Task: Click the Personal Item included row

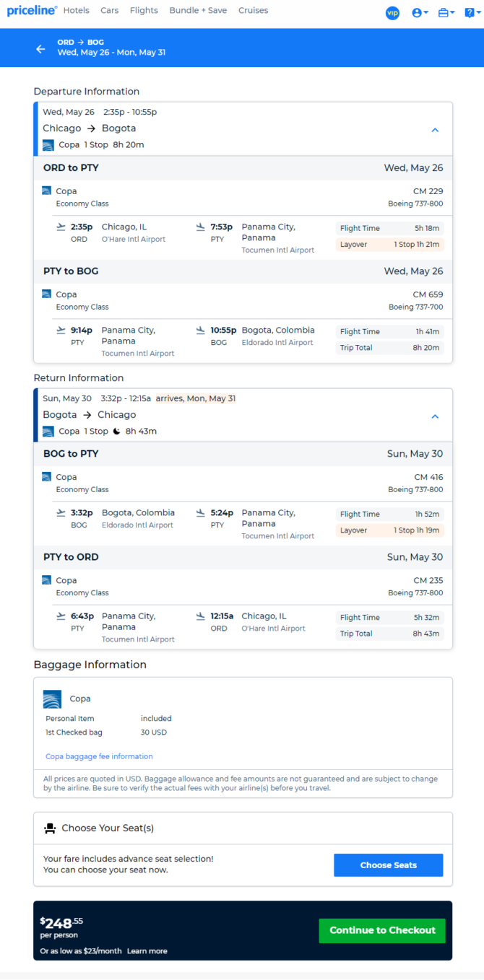Action: 108,719
